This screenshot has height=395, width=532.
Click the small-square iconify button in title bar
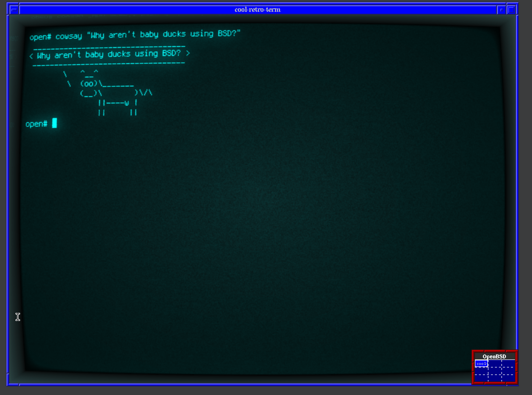click(x=501, y=10)
